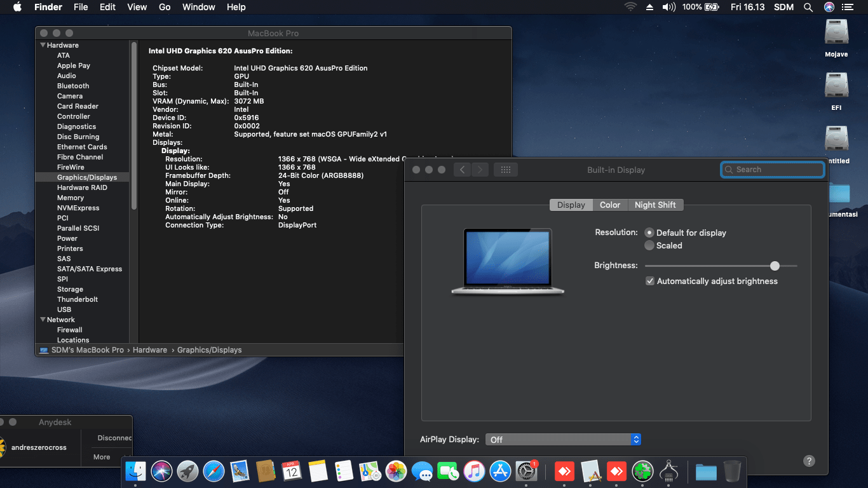The height and width of the screenshot is (488, 868).
Task: Click the eject icon in menu bar
Action: point(649,7)
